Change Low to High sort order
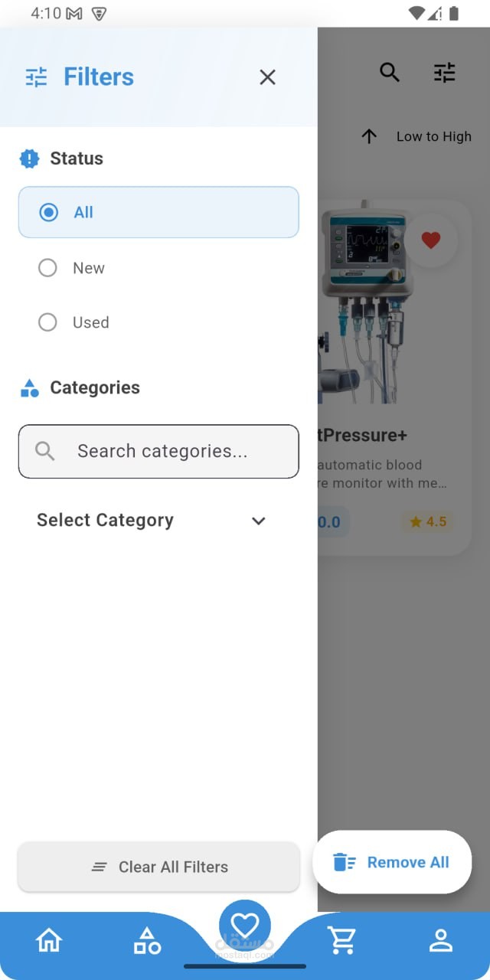This screenshot has height=980, width=490. point(434,136)
